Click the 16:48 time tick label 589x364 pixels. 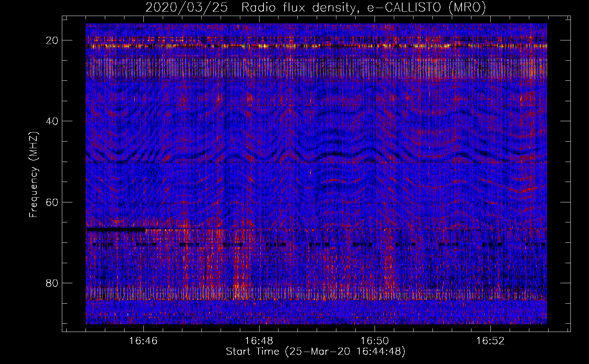tap(259, 341)
